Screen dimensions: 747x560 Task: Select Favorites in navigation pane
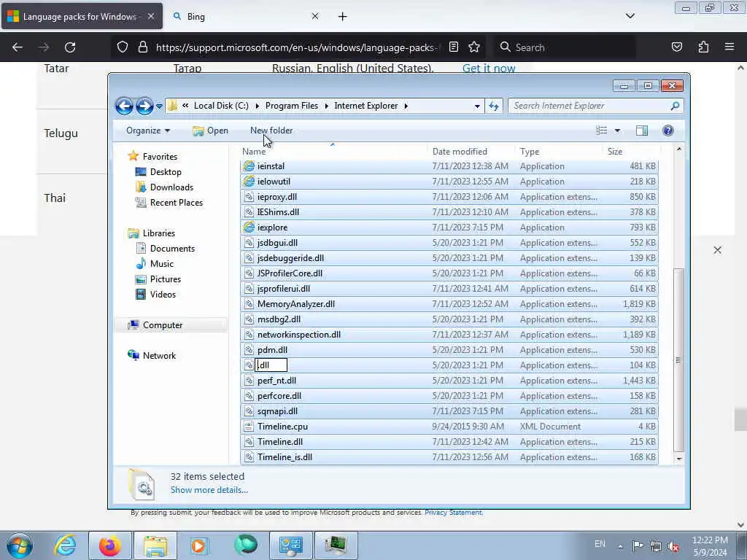pyautogui.click(x=160, y=157)
